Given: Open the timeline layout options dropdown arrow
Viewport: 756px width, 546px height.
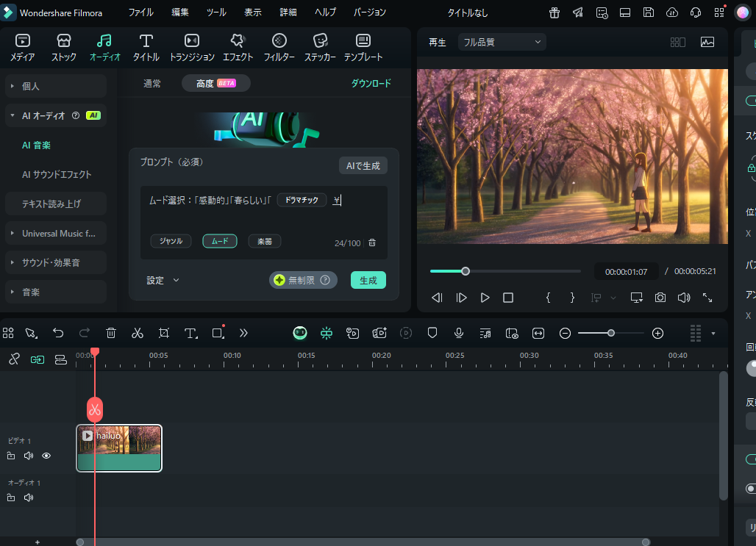Looking at the screenshot, I should tap(713, 334).
